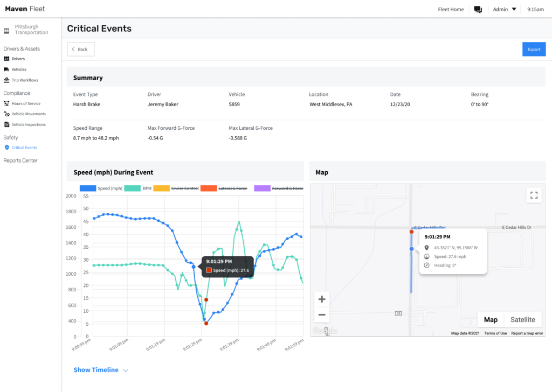Toggle Lateral G-Force orange legend swatch
The width and height of the screenshot is (552, 392).
tap(209, 188)
